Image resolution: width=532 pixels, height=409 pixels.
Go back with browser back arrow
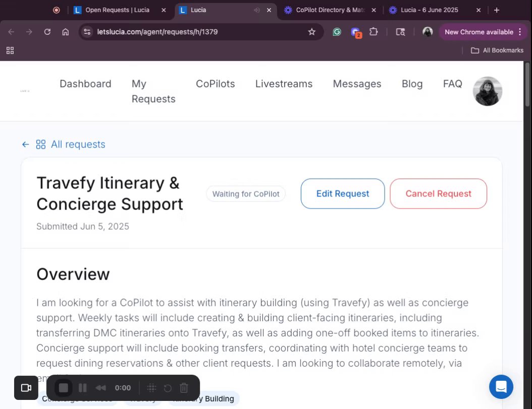pos(11,32)
